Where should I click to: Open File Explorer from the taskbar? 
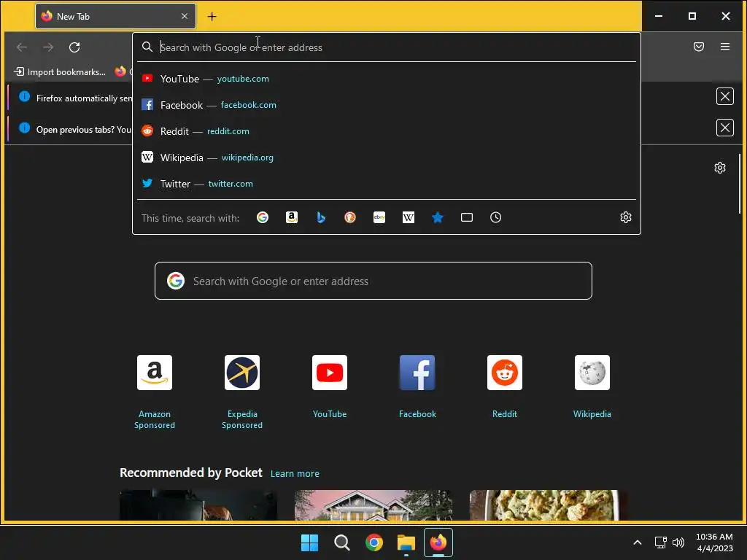[x=406, y=542]
